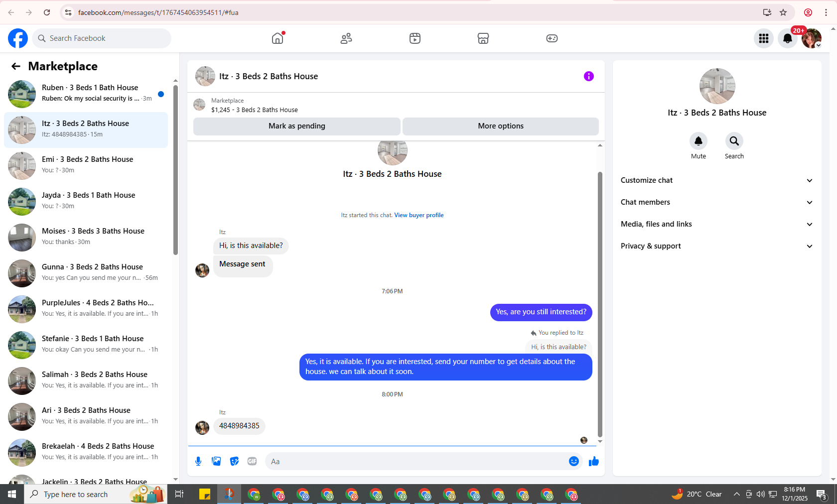Show hidden system tray icons
Screen dimensions: 837x504
click(736, 494)
